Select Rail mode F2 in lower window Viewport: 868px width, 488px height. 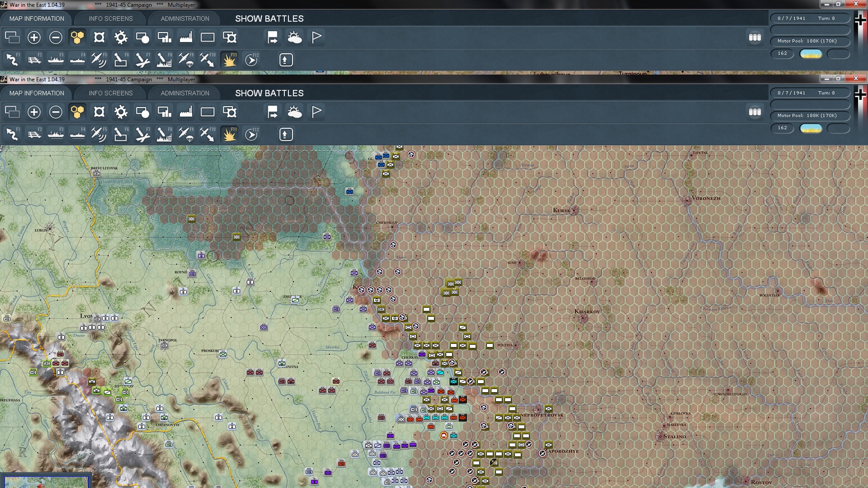pyautogui.click(x=34, y=135)
